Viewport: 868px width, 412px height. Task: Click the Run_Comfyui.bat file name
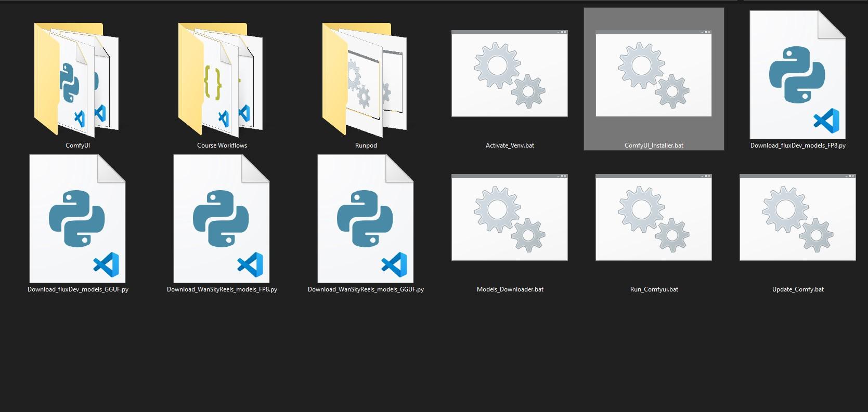tap(654, 289)
